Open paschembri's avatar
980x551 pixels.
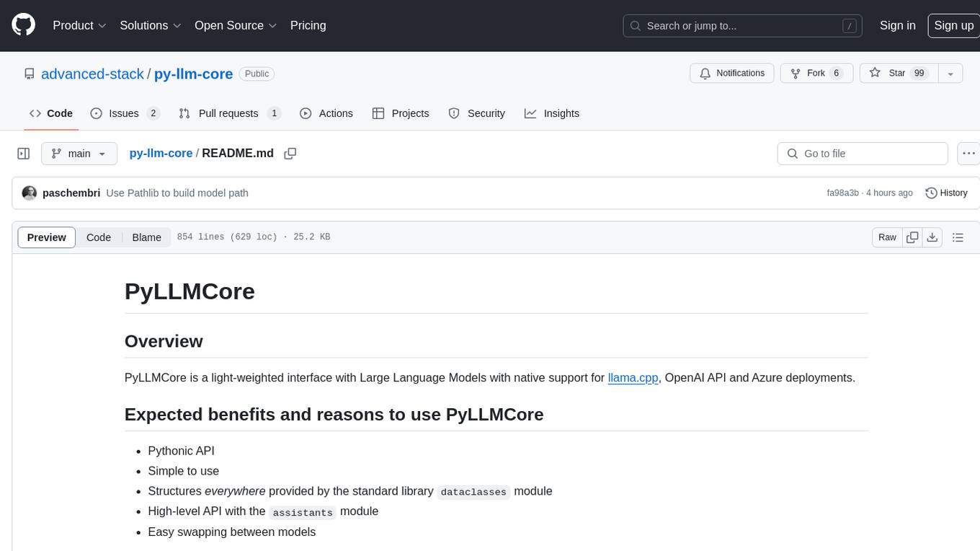pos(30,193)
